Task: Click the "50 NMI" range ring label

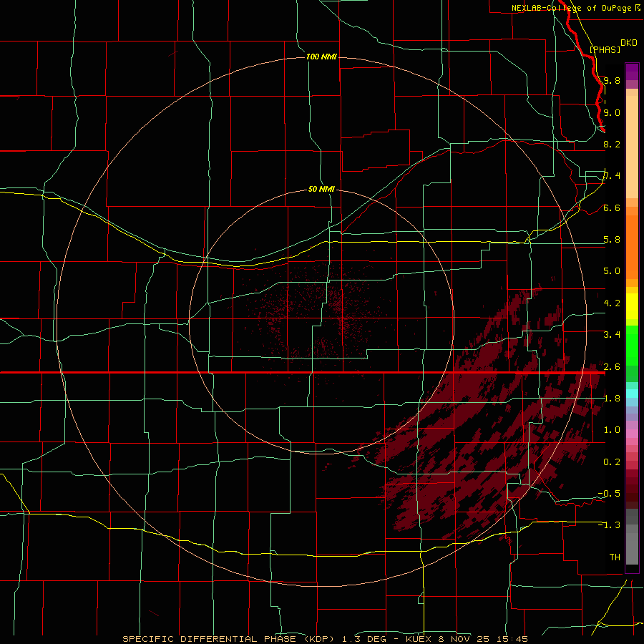Action: click(x=321, y=190)
